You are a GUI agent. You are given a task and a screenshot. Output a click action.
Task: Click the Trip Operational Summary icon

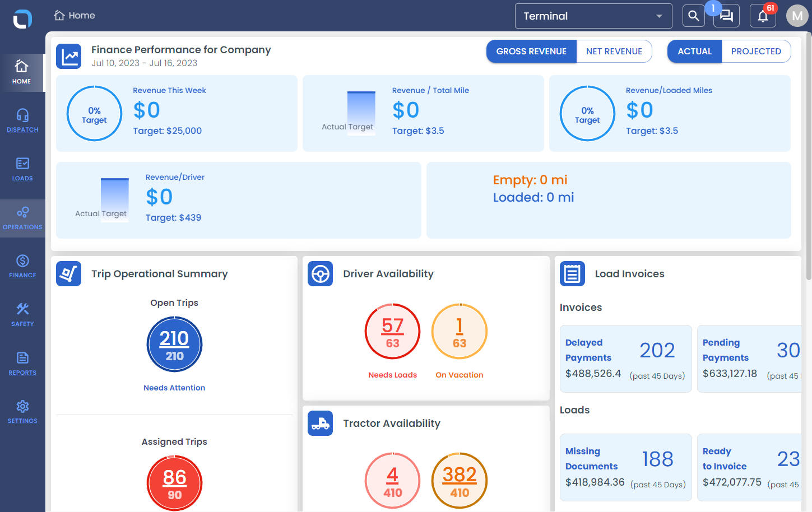69,274
